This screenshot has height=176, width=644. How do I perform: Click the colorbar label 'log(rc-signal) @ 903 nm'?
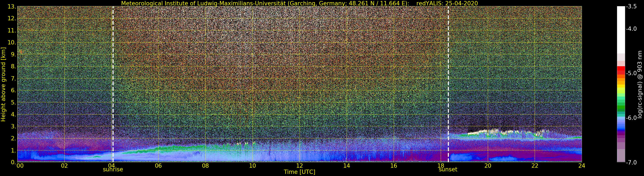[x=640, y=84]
